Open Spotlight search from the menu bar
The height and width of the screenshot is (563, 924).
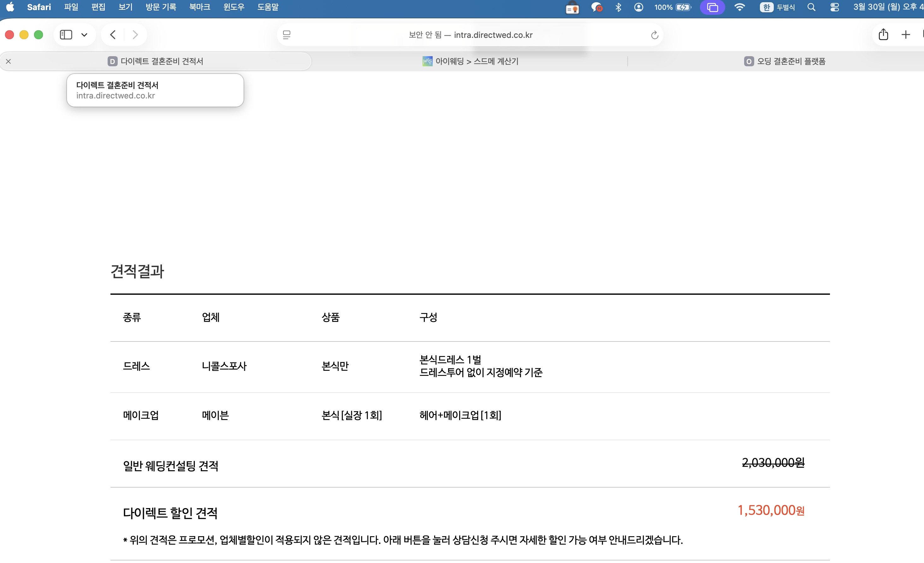812,7
